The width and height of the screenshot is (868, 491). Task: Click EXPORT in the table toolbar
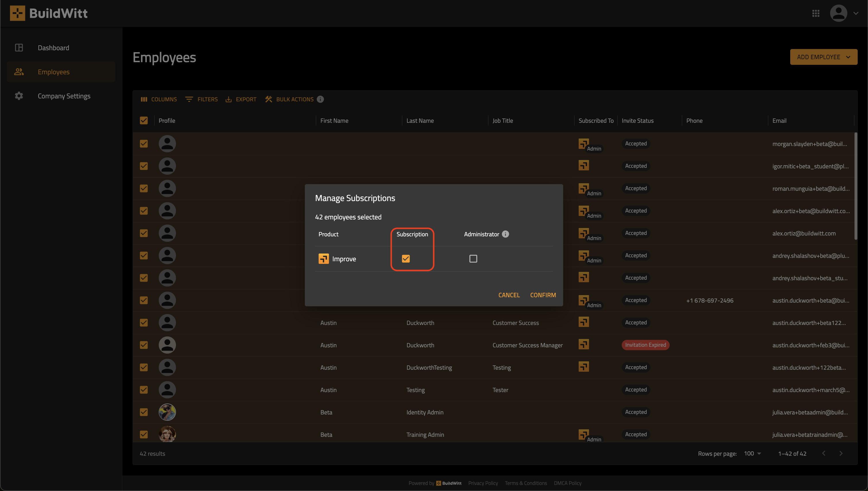241,99
